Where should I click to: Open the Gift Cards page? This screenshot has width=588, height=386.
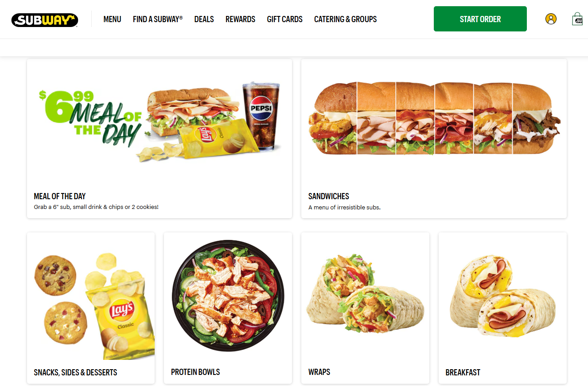tap(284, 19)
